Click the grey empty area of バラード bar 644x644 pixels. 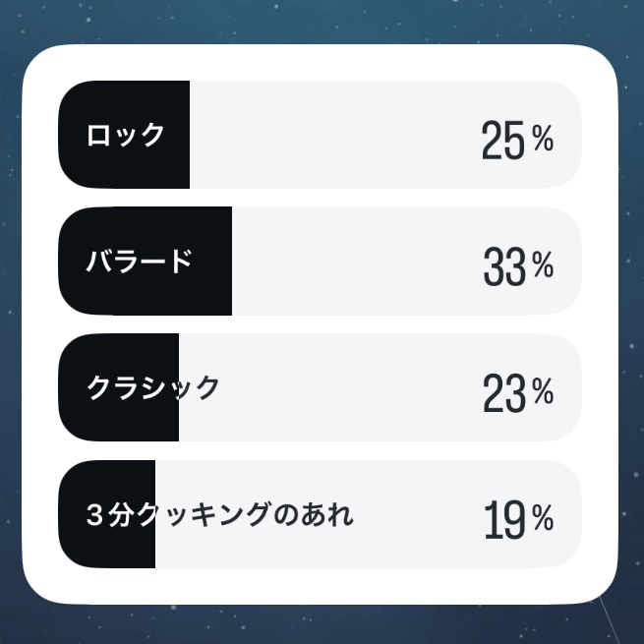pos(353,262)
